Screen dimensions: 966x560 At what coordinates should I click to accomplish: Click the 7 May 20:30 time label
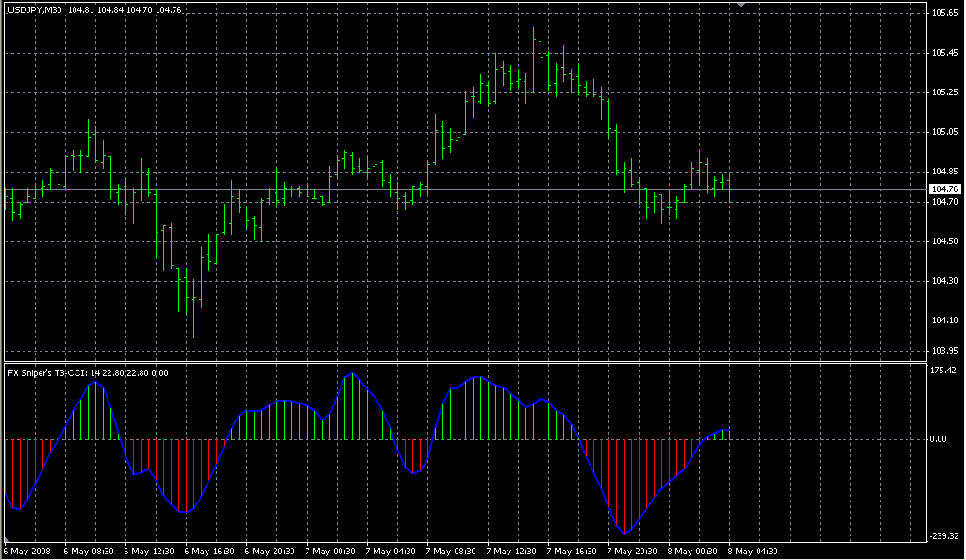[x=631, y=551]
